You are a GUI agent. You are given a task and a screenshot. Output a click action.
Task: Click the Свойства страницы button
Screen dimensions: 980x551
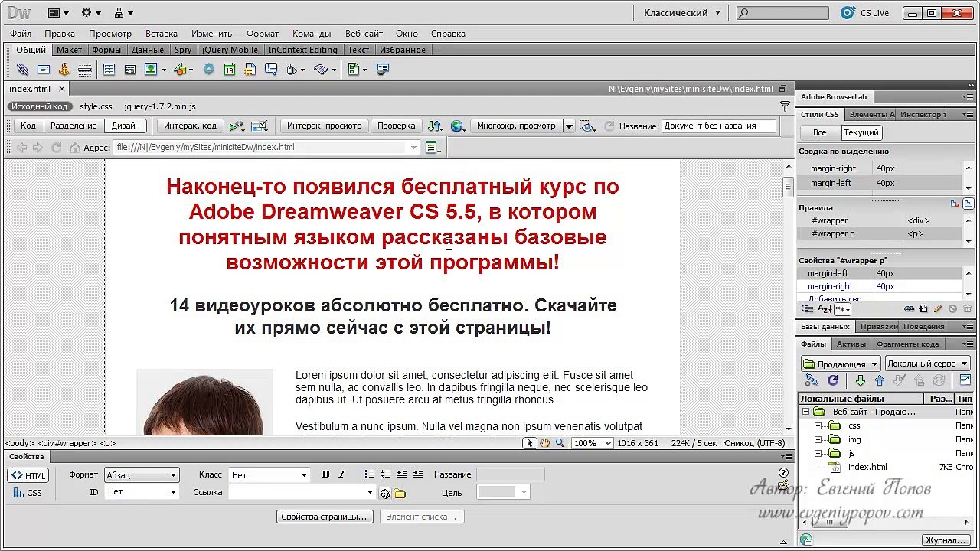tap(325, 517)
